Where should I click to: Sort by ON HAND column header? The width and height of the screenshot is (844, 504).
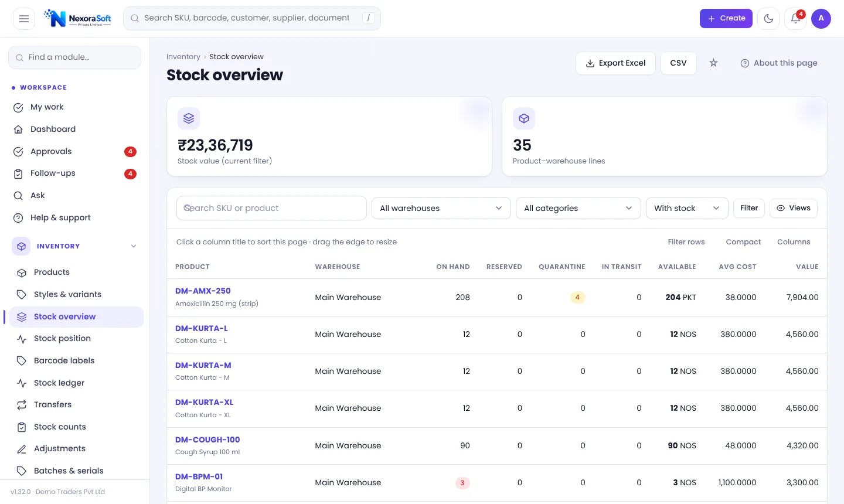[453, 267]
